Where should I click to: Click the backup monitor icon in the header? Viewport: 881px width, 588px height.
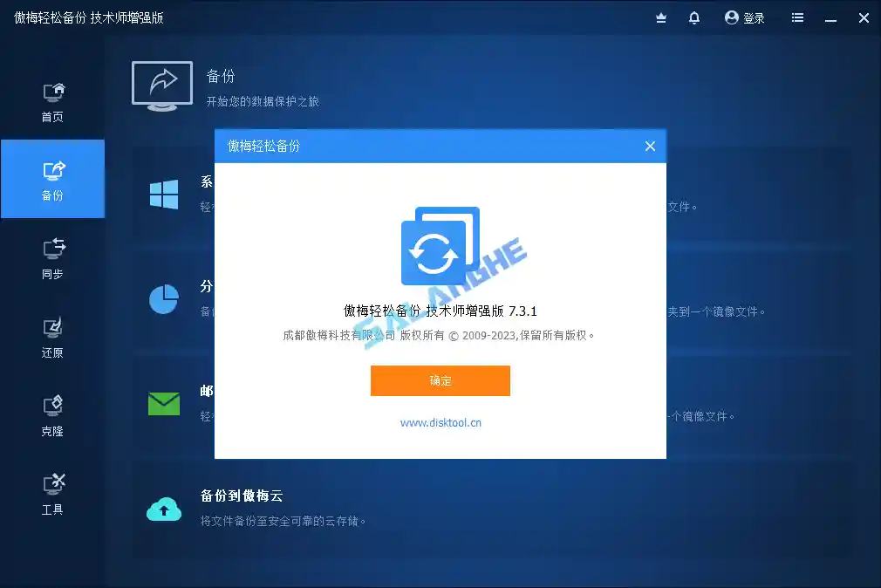(660, 17)
